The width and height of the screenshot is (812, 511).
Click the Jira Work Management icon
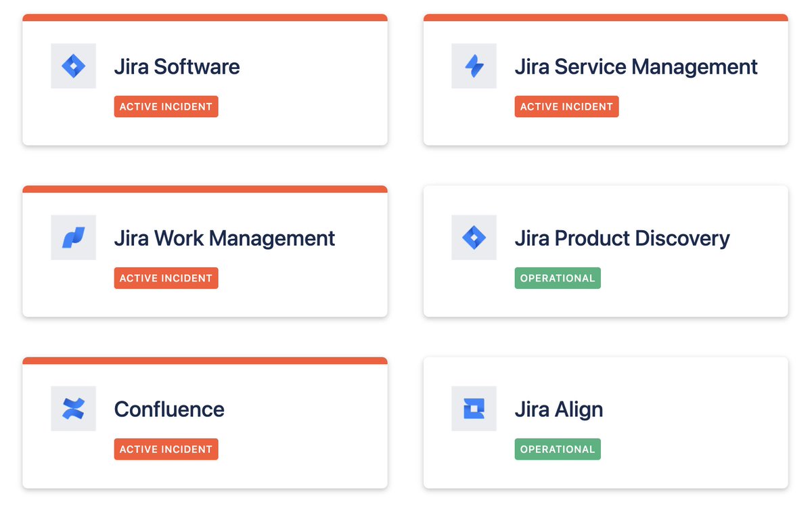[x=73, y=237]
